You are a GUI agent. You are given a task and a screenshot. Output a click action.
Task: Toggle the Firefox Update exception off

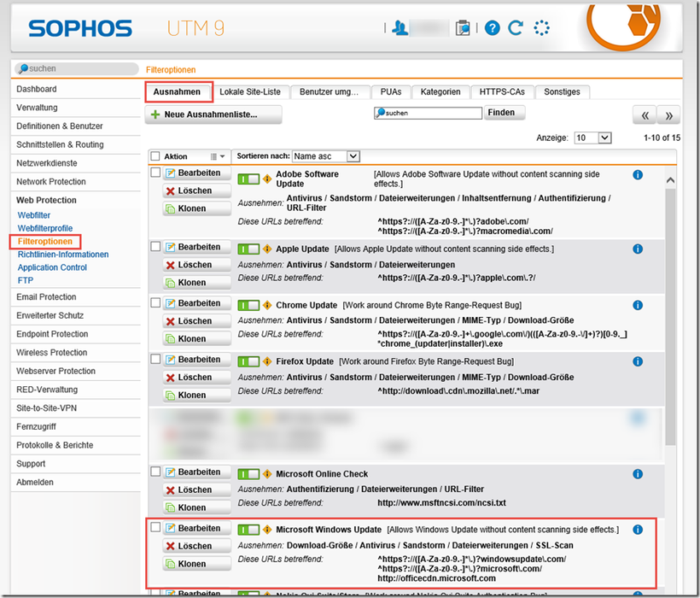tap(248, 361)
